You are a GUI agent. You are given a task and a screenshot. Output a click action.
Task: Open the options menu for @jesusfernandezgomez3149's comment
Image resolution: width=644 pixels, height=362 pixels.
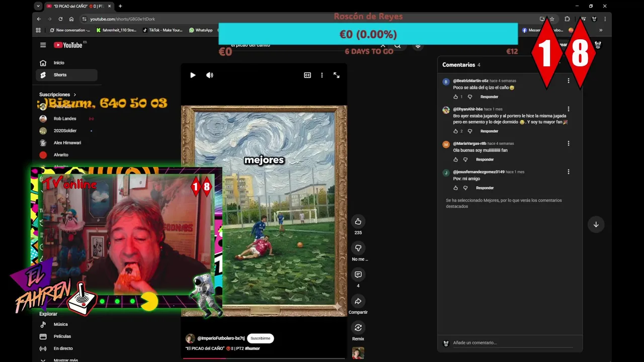pyautogui.click(x=569, y=172)
